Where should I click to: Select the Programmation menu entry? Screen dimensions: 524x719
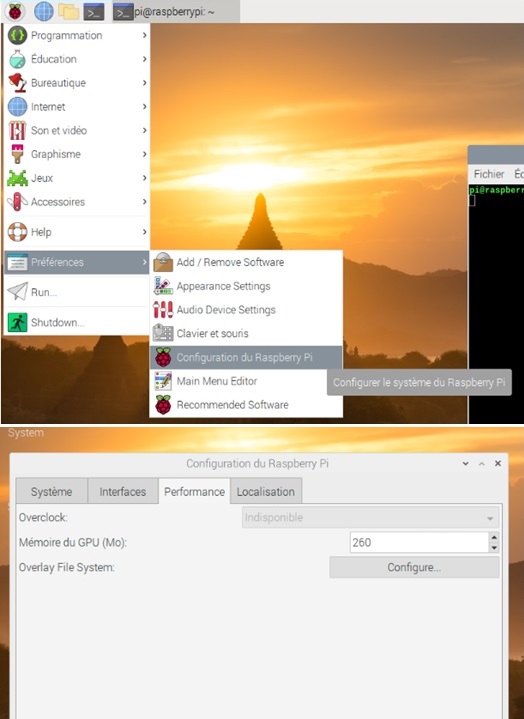[77, 35]
